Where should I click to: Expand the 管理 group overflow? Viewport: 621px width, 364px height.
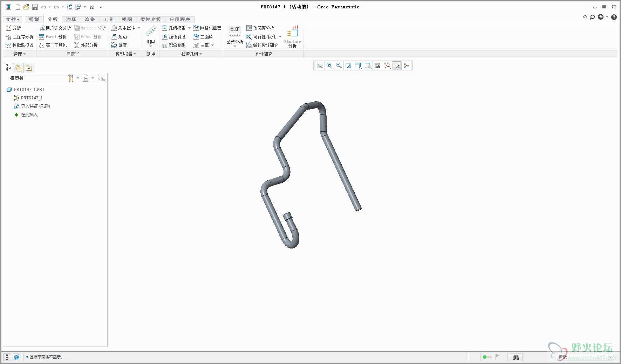(20, 54)
